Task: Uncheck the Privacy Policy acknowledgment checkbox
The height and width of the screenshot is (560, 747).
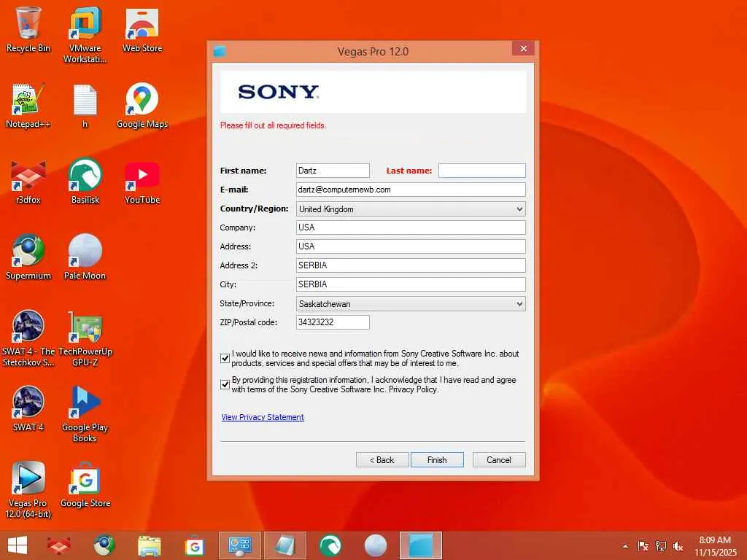Action: coord(225,384)
